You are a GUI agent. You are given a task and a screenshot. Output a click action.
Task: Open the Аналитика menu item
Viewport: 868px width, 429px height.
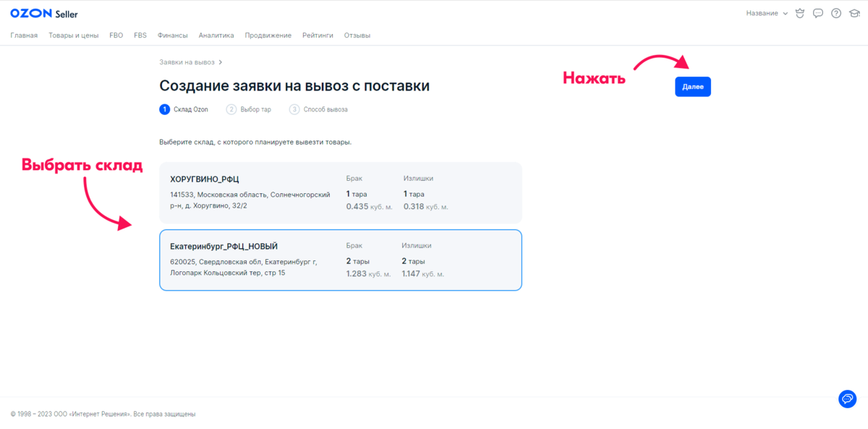click(x=216, y=35)
